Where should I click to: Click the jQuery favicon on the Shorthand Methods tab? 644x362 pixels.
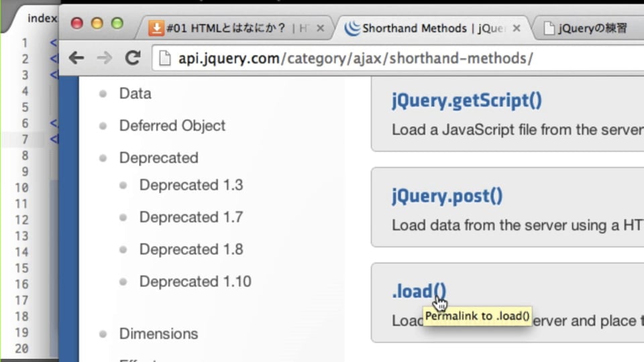click(352, 28)
